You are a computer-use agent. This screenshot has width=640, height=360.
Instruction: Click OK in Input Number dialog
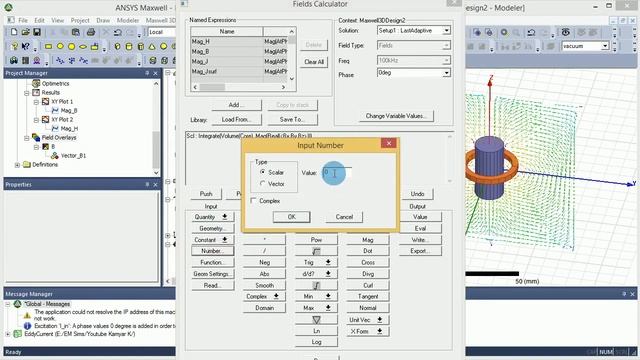point(291,217)
